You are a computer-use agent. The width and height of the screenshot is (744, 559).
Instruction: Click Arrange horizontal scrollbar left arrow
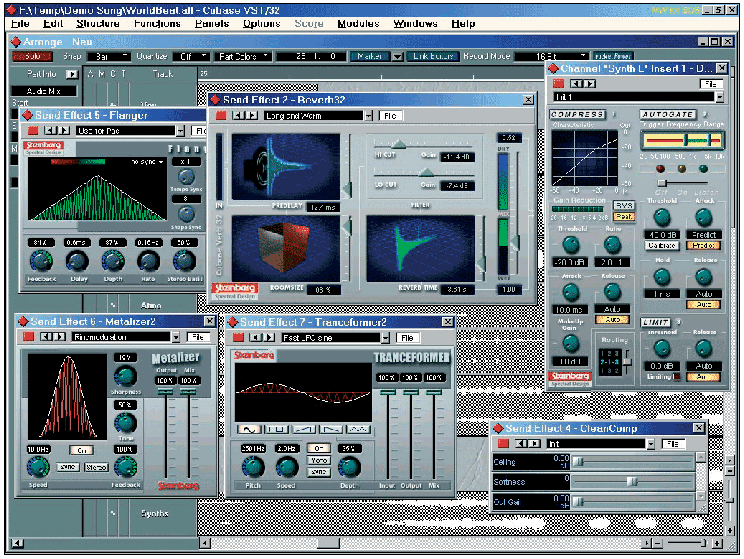point(204,543)
